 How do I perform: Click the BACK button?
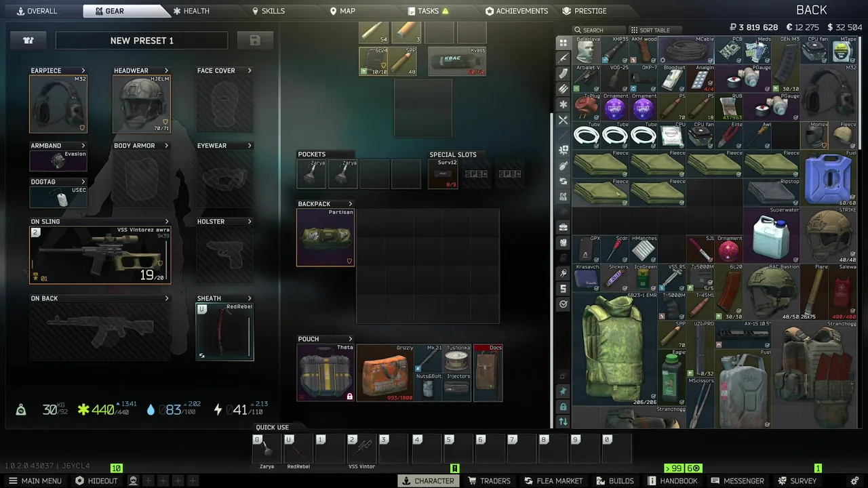812,10
